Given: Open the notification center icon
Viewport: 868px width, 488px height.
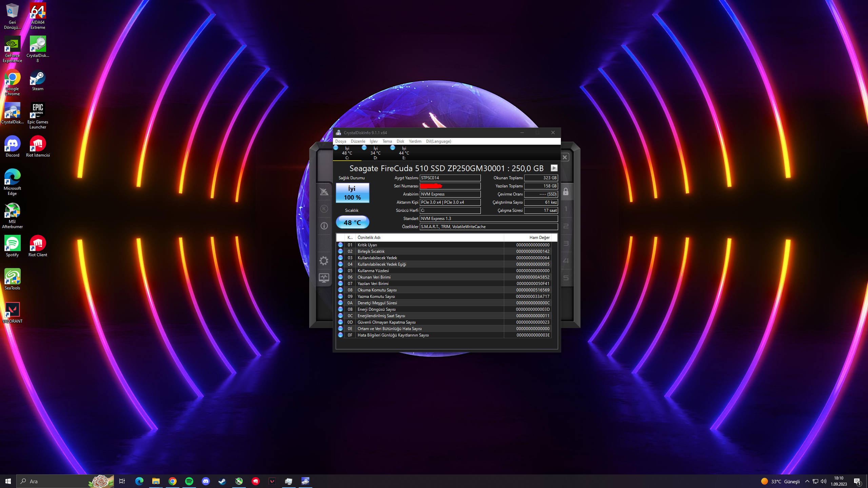Looking at the screenshot, I should pos(857,481).
